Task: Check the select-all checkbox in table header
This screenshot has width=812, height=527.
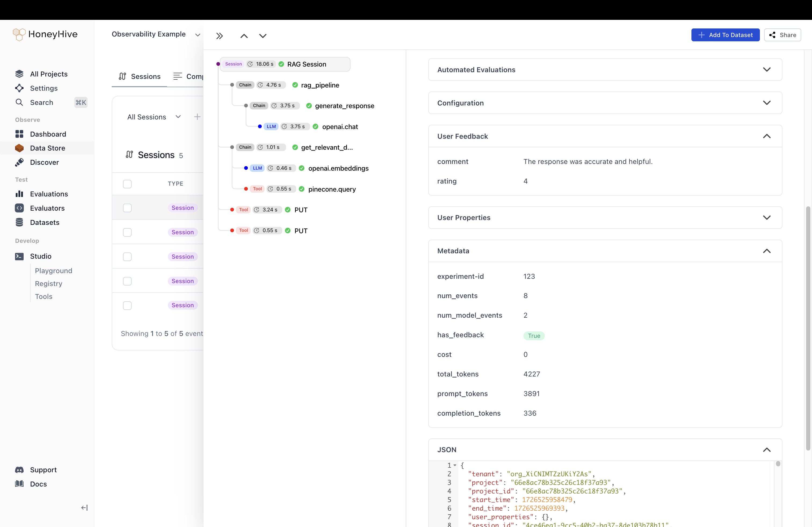Action: pyautogui.click(x=127, y=184)
